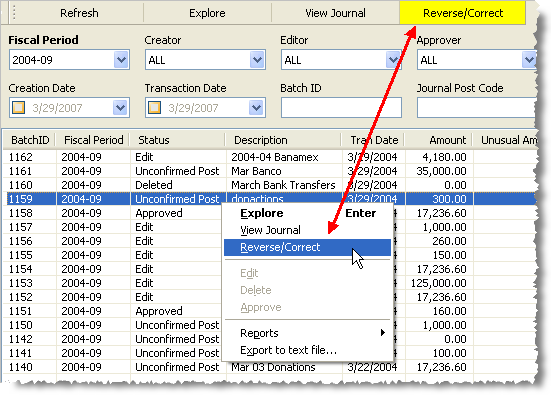Select batch row 1162

270,157
